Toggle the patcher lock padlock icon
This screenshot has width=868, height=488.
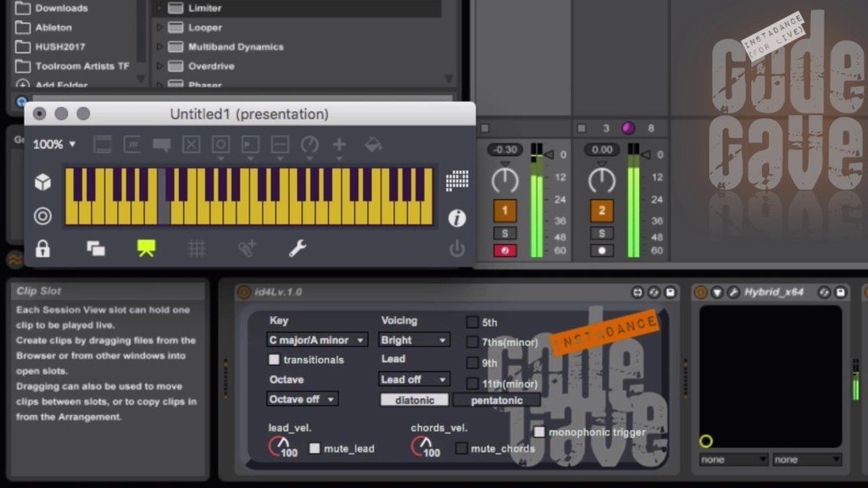(42, 248)
